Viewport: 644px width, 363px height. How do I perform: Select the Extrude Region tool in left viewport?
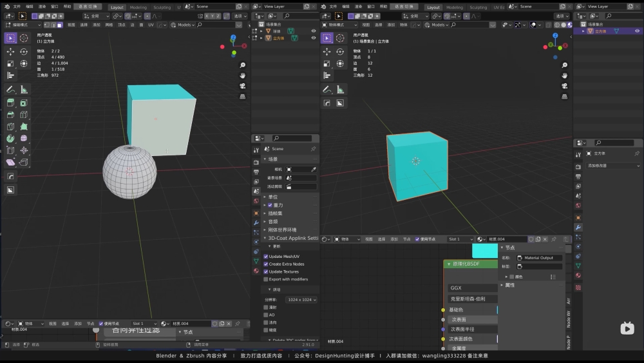click(11, 103)
